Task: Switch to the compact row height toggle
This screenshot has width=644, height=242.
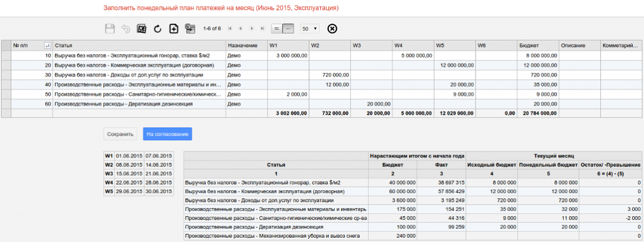Action: (x=277, y=29)
